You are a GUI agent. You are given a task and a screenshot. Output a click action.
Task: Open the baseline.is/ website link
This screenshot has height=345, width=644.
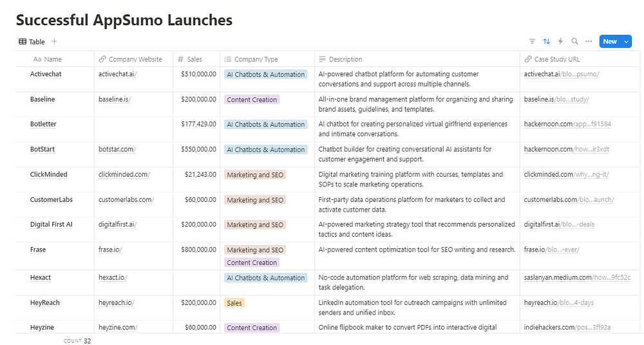(x=115, y=99)
